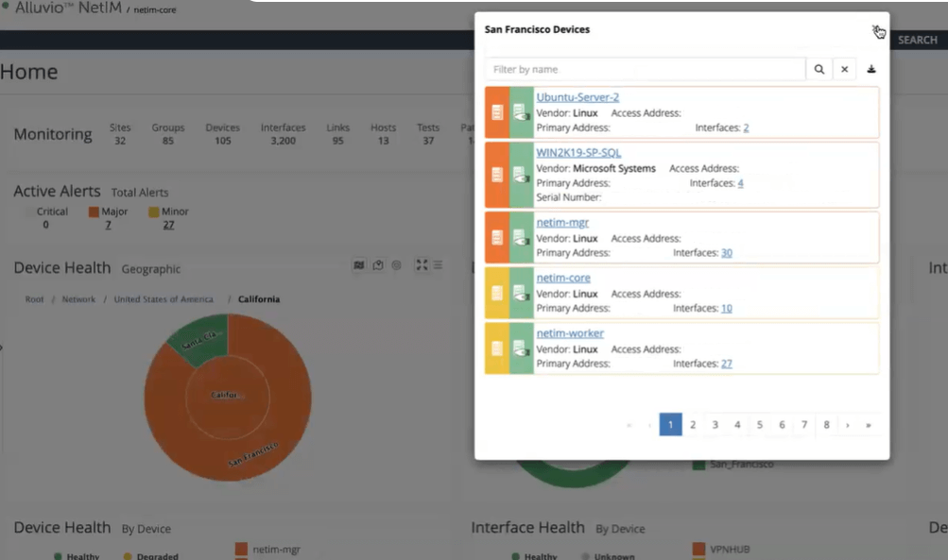Open the netim-mgr device link
Image resolution: width=948 pixels, height=560 pixels.
point(562,222)
